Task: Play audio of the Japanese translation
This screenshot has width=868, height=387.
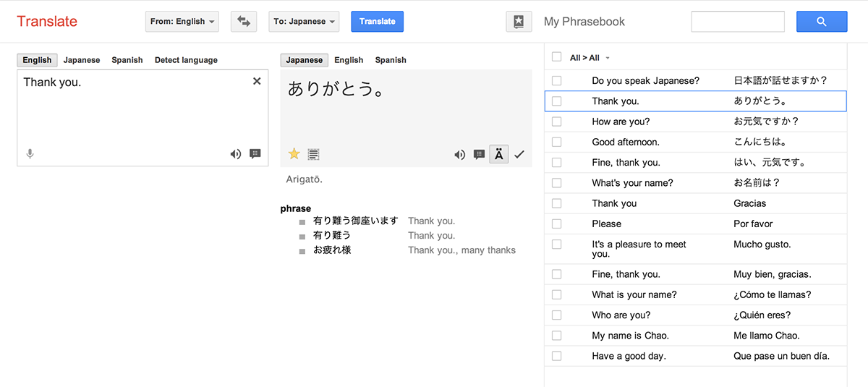Action: [x=459, y=154]
